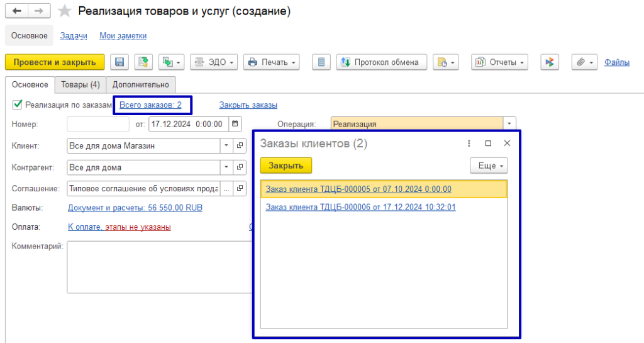Click the Всего заказов: 2 link

click(x=150, y=105)
